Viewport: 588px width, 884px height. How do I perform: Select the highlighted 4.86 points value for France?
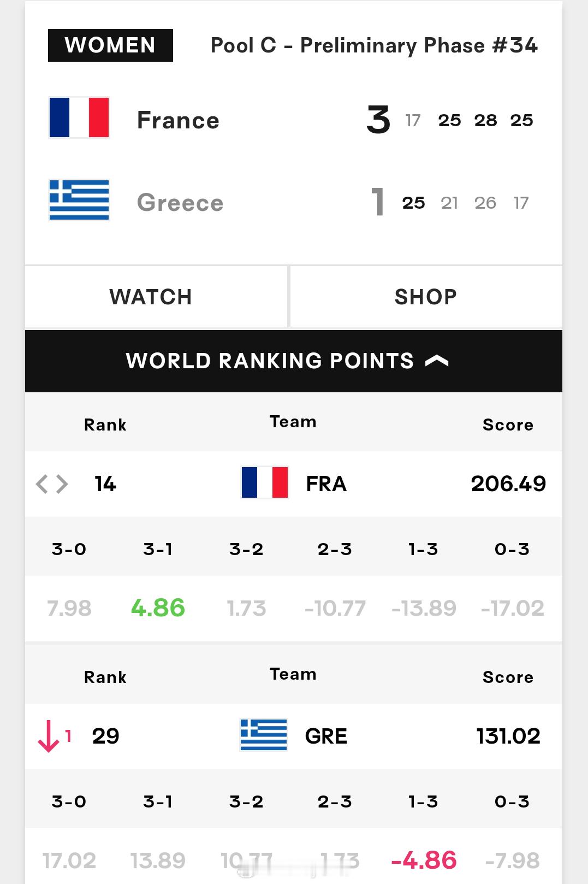point(158,608)
